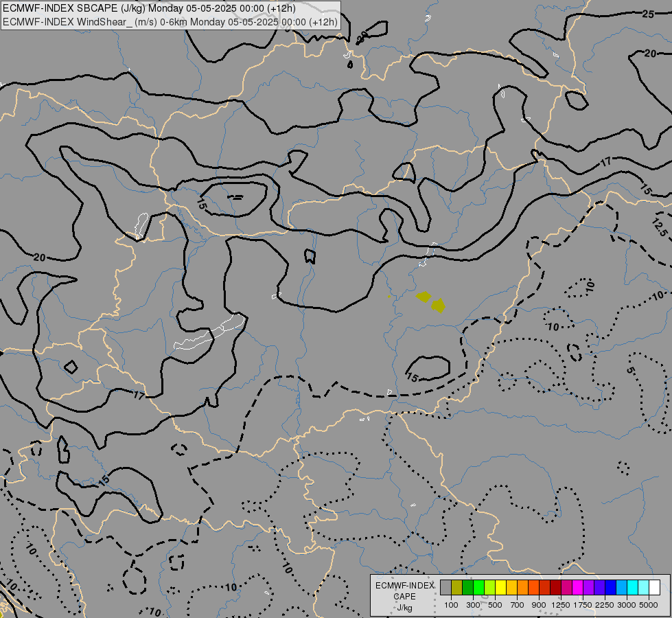Image resolution: width=672 pixels, height=618 pixels.
Task: Click the 3000 legend tick label
Action: pyautogui.click(x=627, y=605)
